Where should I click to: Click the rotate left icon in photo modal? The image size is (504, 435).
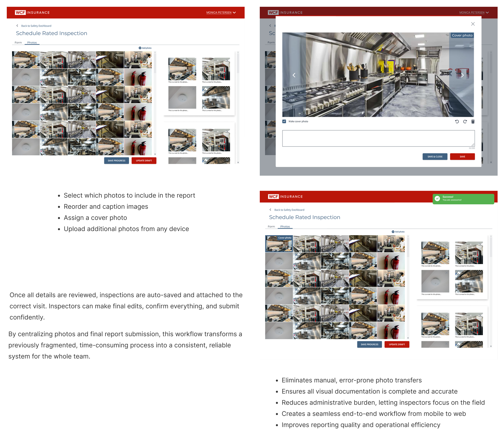pyautogui.click(x=457, y=121)
